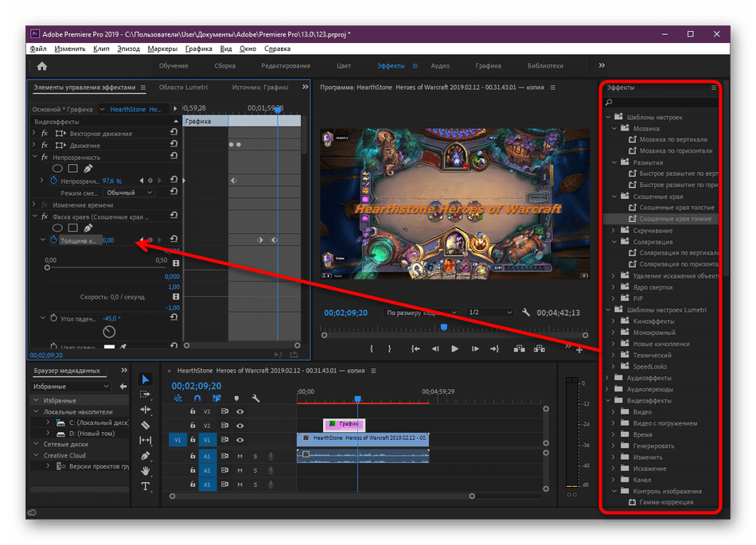Choose the Hand tool

pyautogui.click(x=146, y=471)
